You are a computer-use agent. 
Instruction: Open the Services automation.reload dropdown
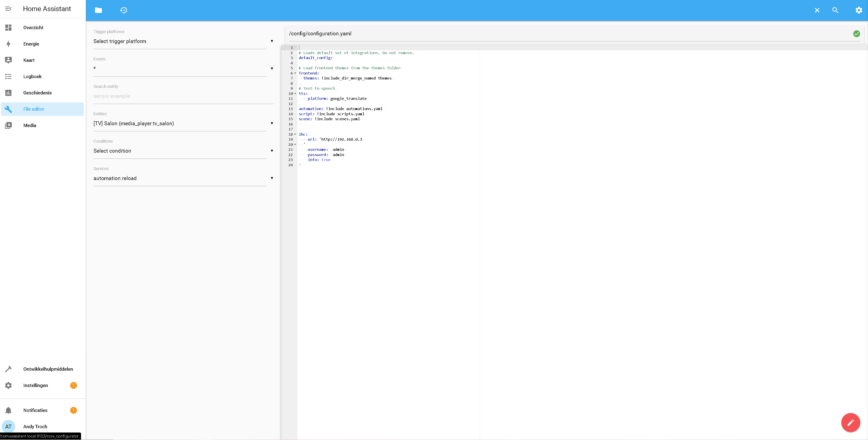point(183,178)
